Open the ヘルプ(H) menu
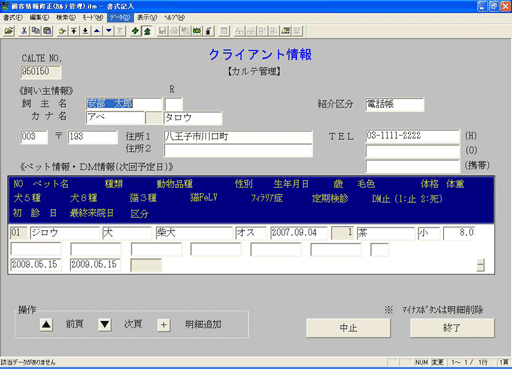This screenshot has width=512, height=369. pyautogui.click(x=174, y=17)
